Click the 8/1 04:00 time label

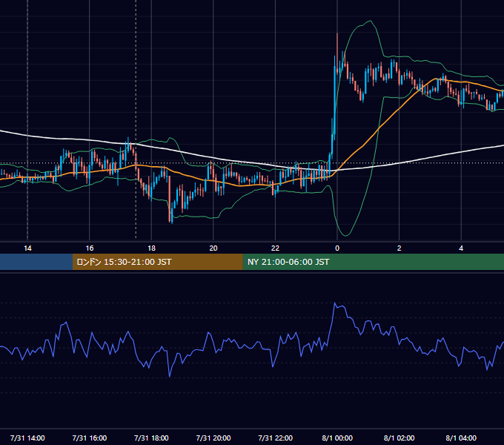pyautogui.click(x=461, y=438)
